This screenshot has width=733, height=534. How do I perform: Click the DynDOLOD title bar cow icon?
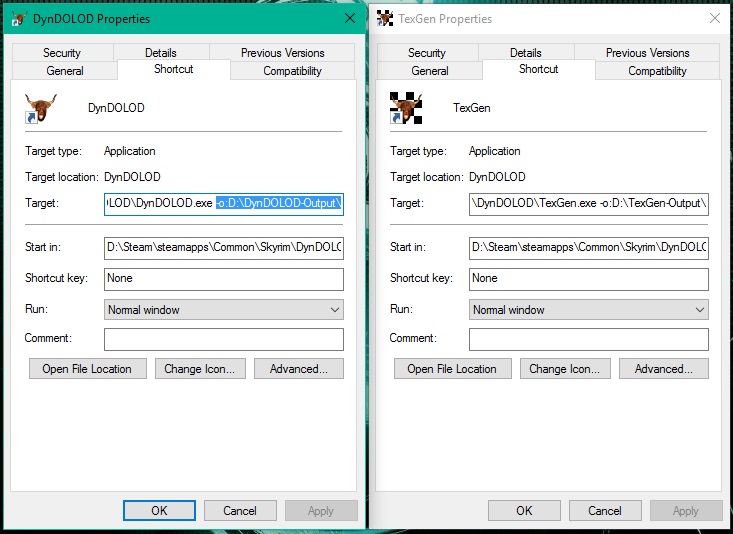point(20,19)
